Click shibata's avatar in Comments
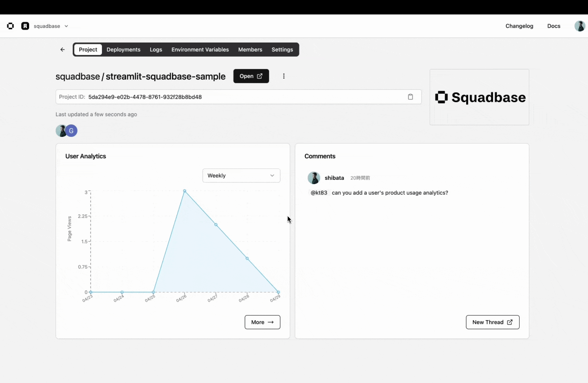The width and height of the screenshot is (588, 383). click(x=313, y=178)
